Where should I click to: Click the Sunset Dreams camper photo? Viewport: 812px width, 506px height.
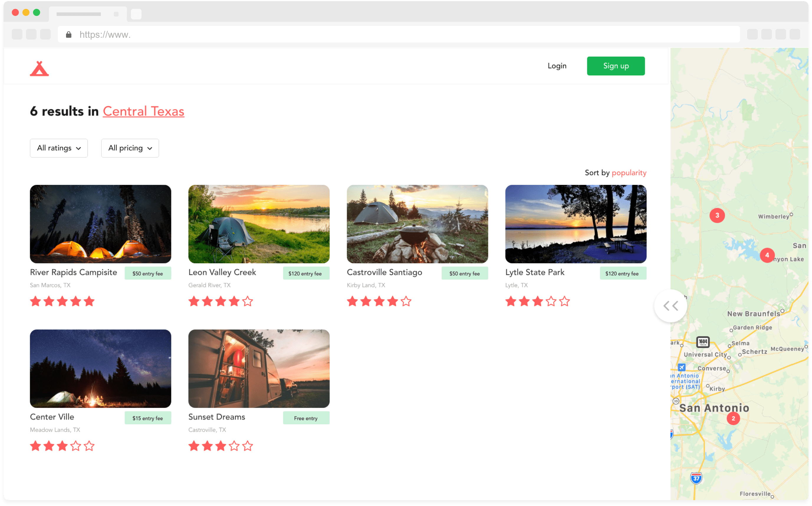[x=259, y=369]
